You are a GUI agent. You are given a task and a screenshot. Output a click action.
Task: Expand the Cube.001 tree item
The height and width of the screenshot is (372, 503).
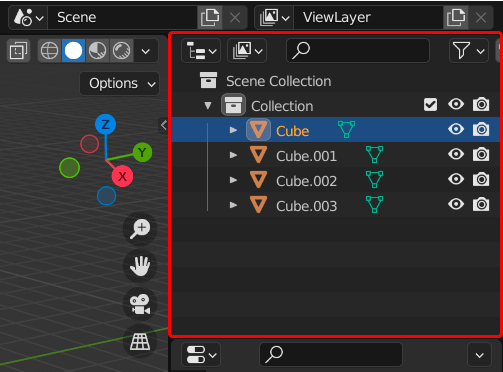(233, 155)
